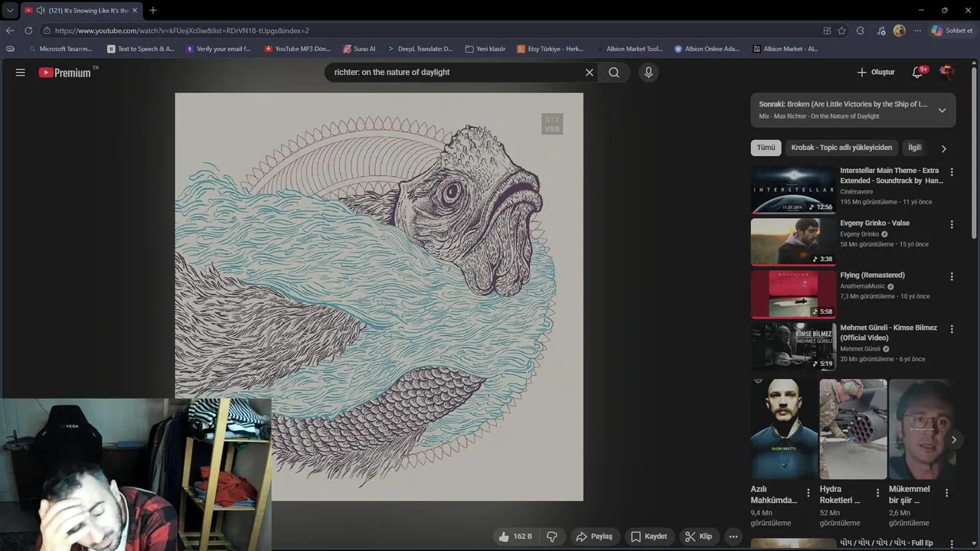
Task: Select the Tümü filter chip
Action: point(766,148)
